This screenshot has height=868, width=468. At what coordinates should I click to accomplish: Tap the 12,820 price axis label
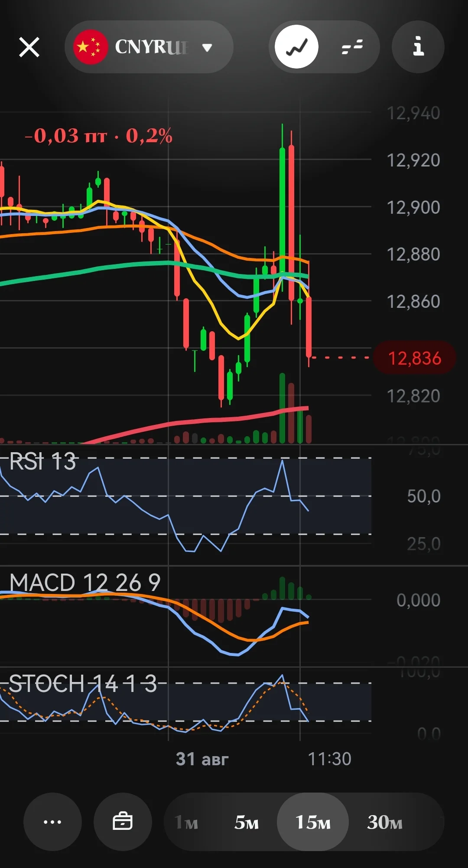(x=413, y=396)
